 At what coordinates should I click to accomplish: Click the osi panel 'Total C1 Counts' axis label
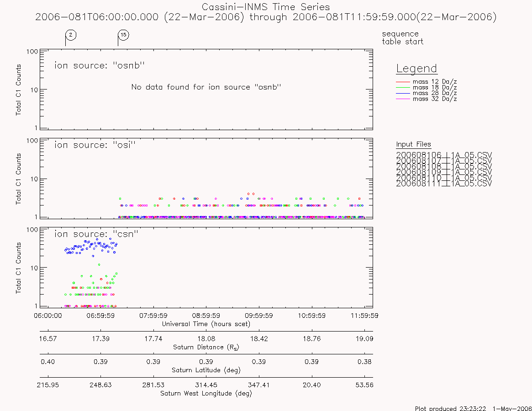click(x=18, y=179)
